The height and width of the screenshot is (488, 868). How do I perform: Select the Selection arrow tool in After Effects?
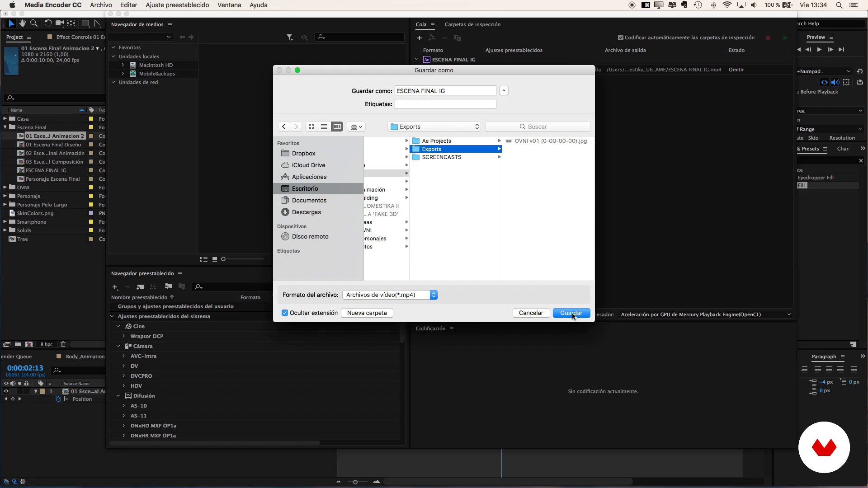pyautogui.click(x=11, y=23)
